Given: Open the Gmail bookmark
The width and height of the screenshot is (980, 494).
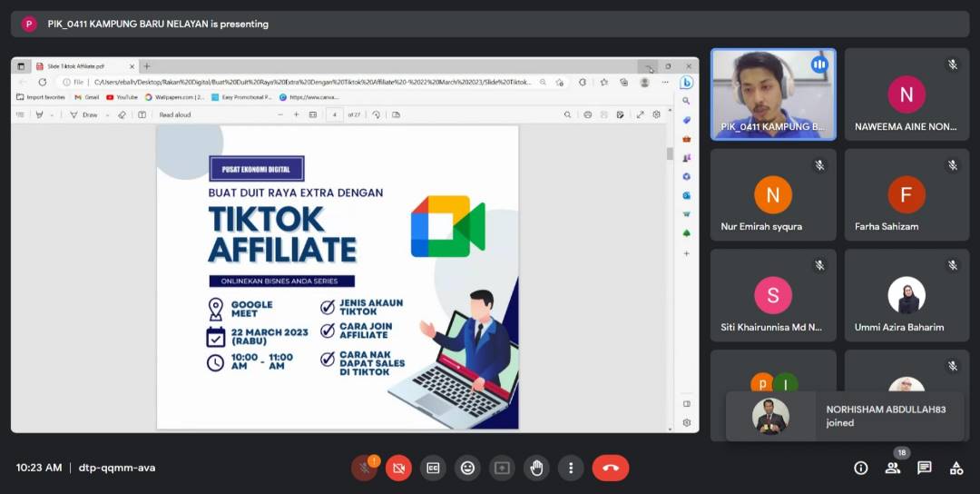Looking at the screenshot, I should click(x=87, y=97).
